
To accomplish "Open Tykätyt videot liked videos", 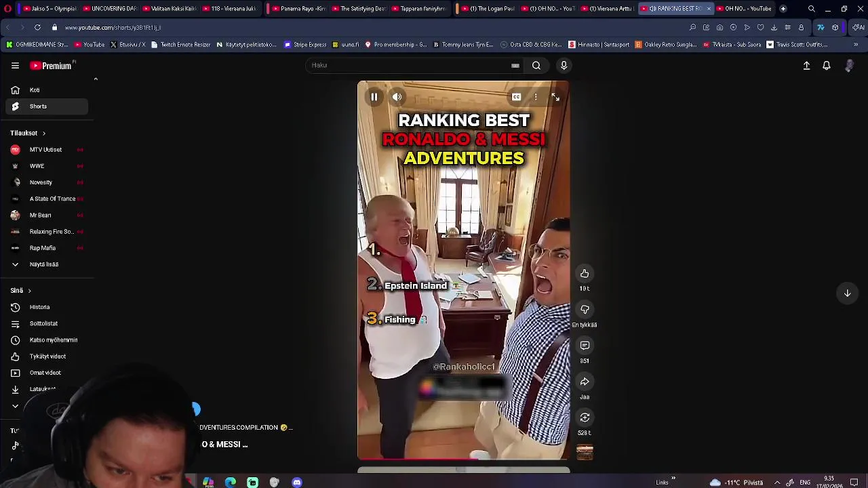I will pyautogui.click(x=46, y=357).
